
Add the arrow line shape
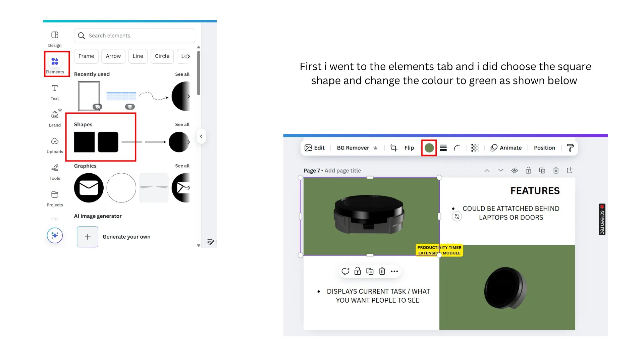tap(155, 142)
